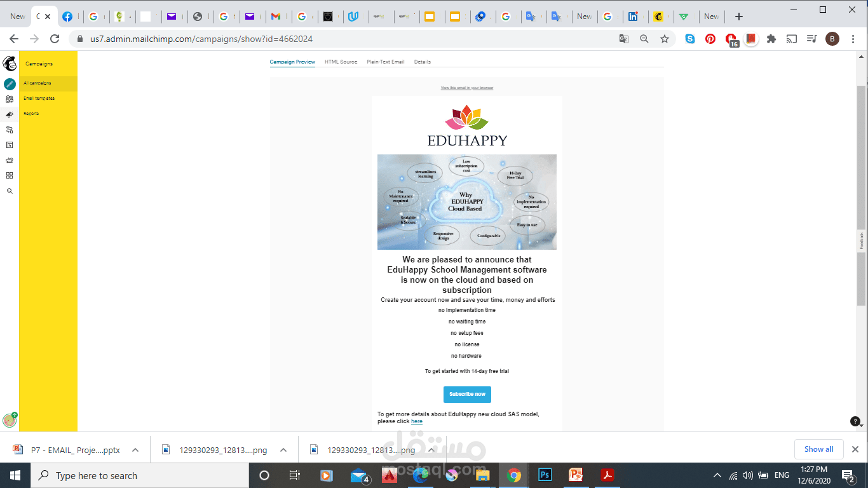Open the Content Studio icon
Image resolution: width=868 pixels, height=488 pixels.
coord(10,160)
